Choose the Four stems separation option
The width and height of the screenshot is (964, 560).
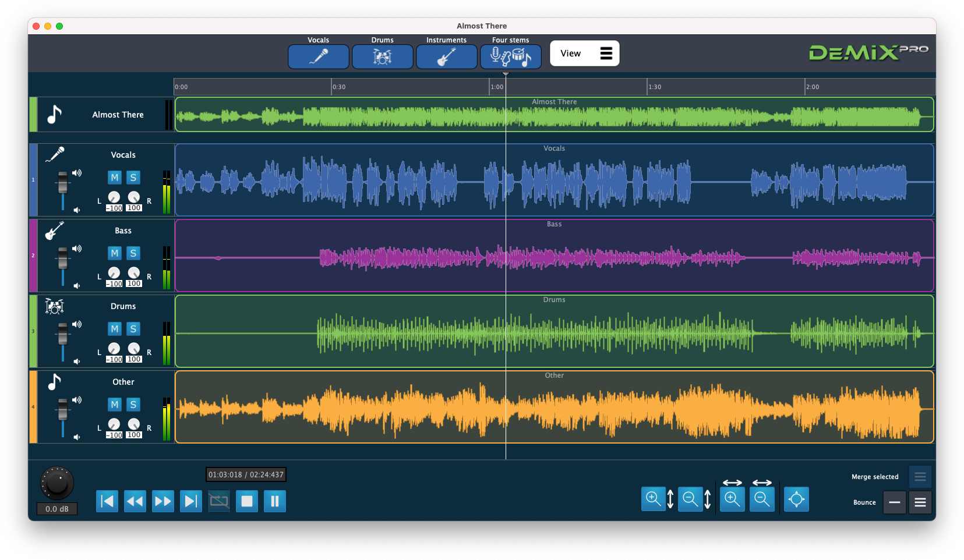point(511,56)
